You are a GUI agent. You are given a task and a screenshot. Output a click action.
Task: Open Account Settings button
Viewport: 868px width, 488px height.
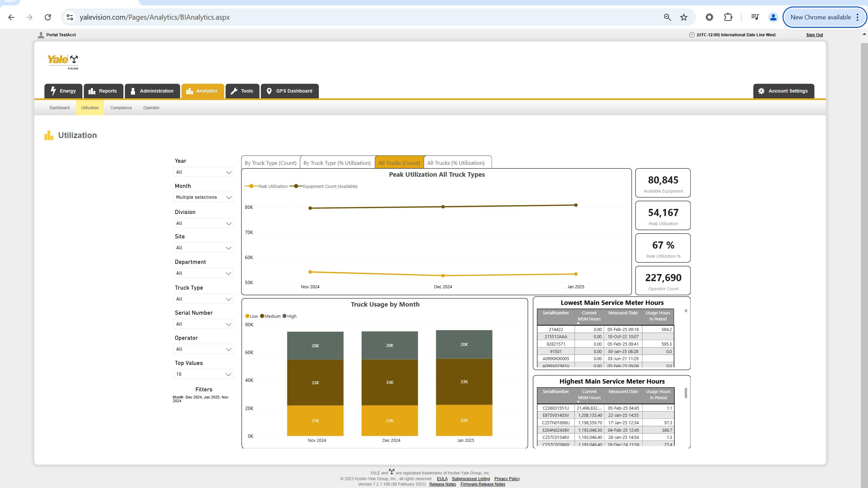784,91
